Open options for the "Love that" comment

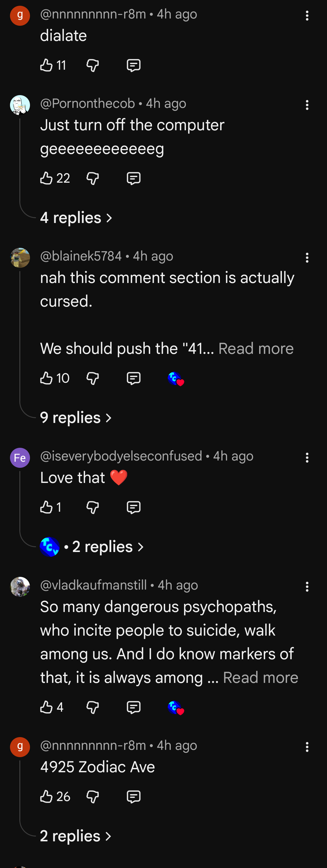pos(307,457)
